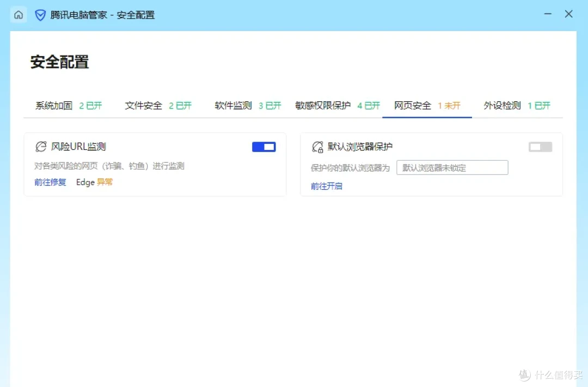
Task: Select the 网页安全 tab
Action: [x=427, y=106]
